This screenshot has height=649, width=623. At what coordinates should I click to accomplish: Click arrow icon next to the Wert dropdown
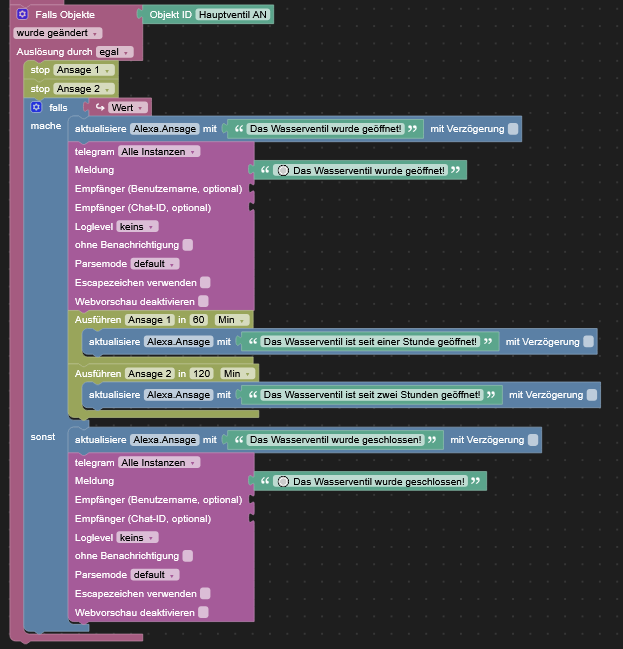pos(100,107)
